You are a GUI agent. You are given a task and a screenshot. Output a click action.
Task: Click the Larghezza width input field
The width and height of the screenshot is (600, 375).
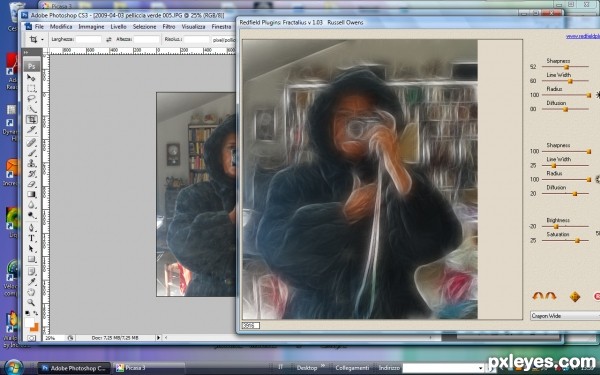(x=88, y=39)
